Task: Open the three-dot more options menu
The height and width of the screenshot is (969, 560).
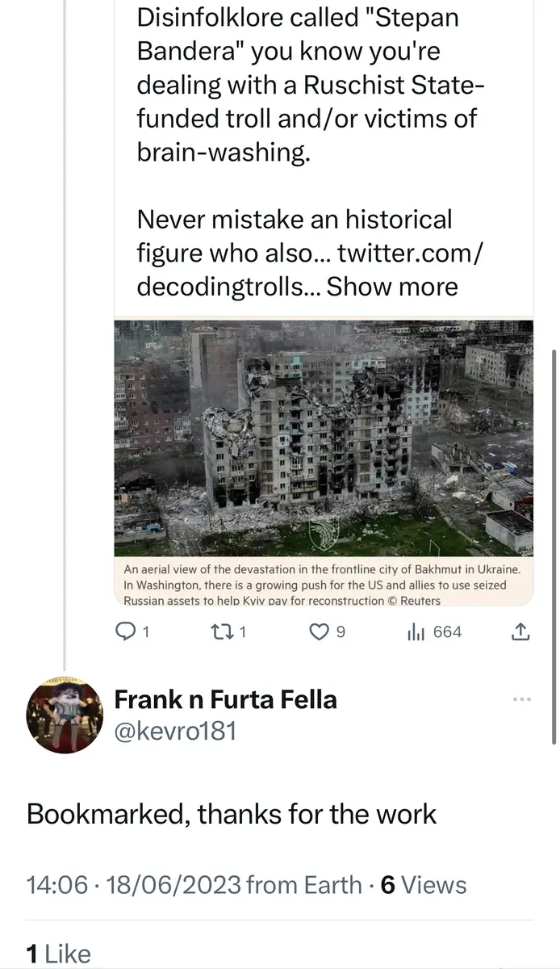Action: [522, 699]
